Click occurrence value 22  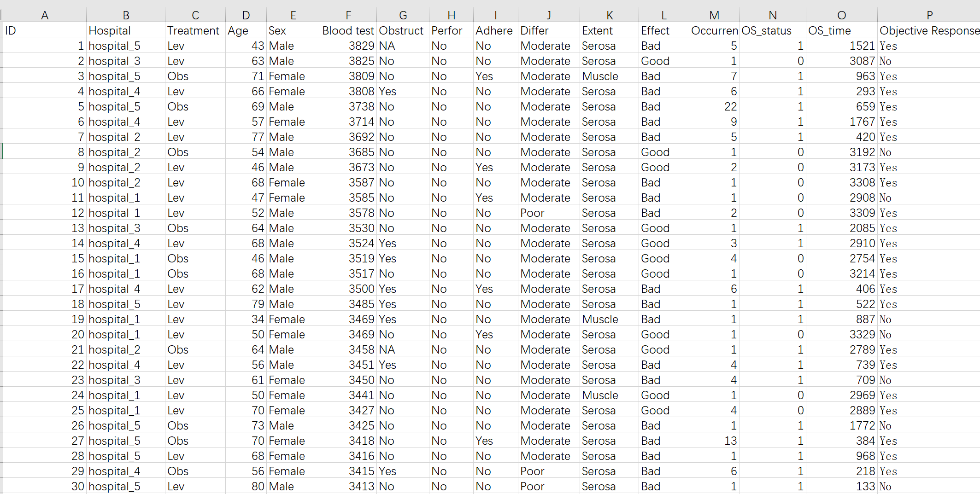tap(714, 106)
